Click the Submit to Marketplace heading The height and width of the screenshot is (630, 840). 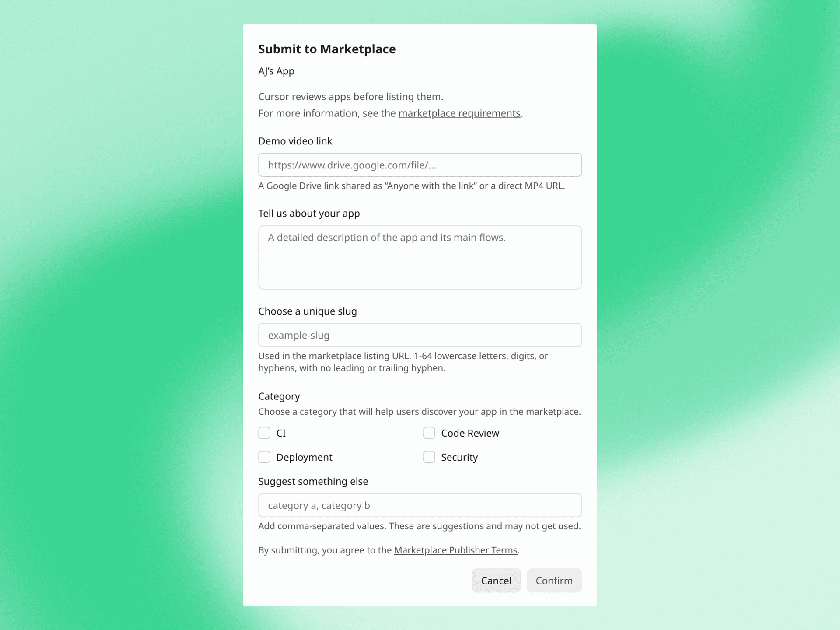(327, 49)
